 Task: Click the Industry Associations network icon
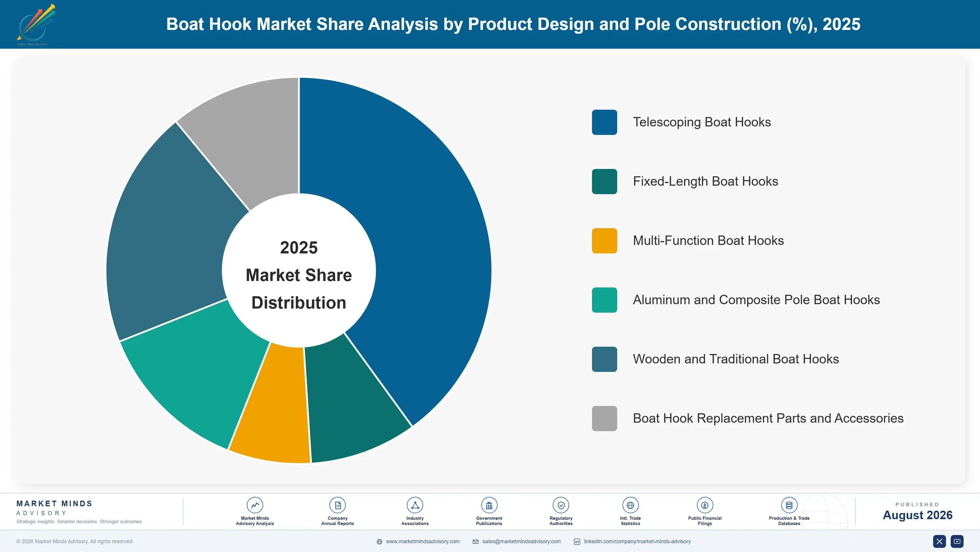pyautogui.click(x=415, y=505)
